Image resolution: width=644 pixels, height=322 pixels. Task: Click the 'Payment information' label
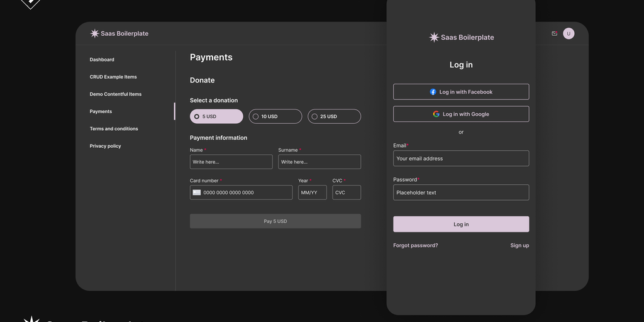click(218, 138)
